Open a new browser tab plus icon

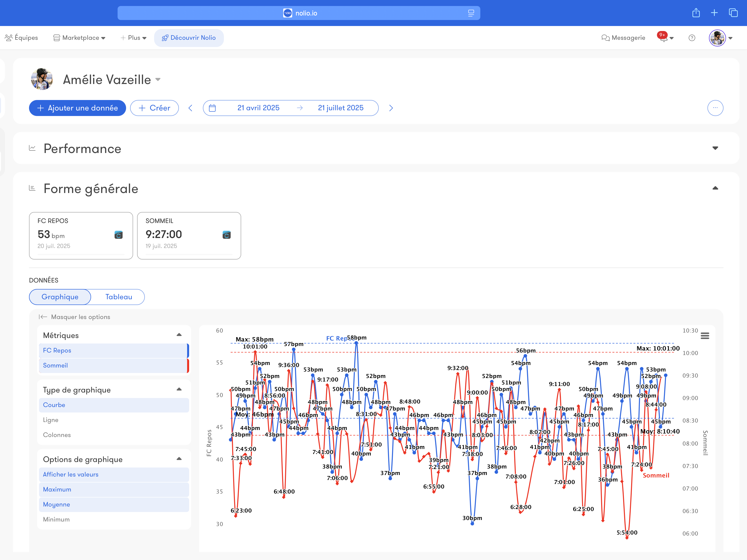[714, 13]
